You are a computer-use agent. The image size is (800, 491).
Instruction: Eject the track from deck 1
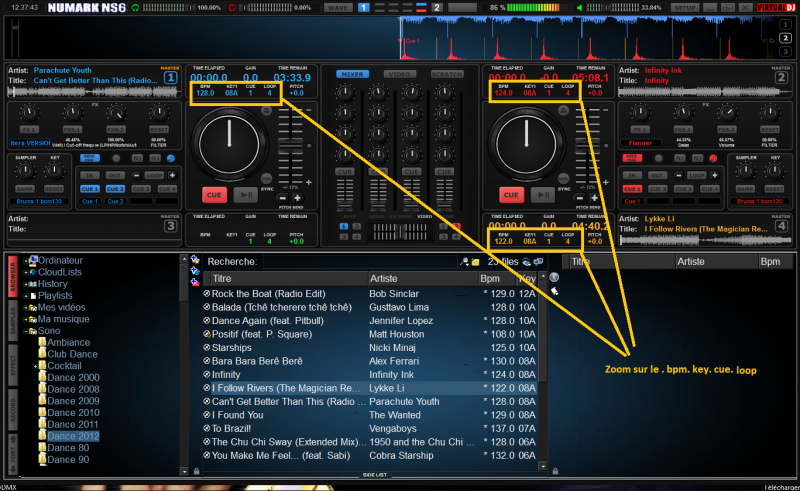click(x=266, y=110)
